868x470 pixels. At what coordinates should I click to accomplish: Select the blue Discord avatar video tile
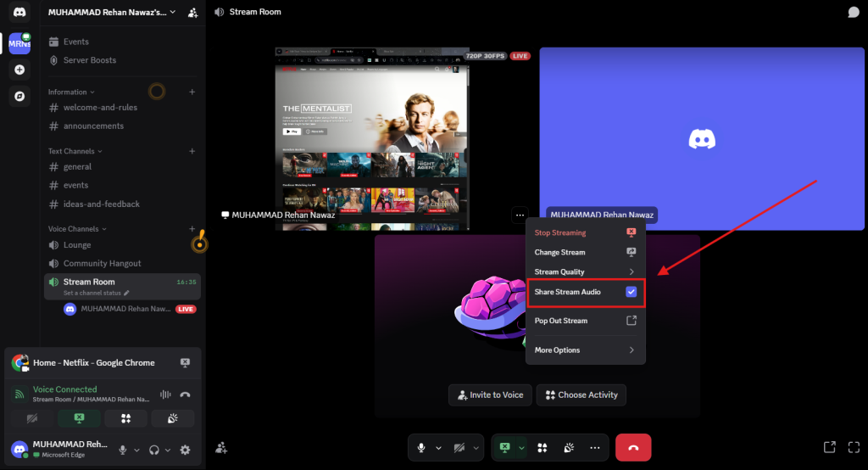pos(702,138)
